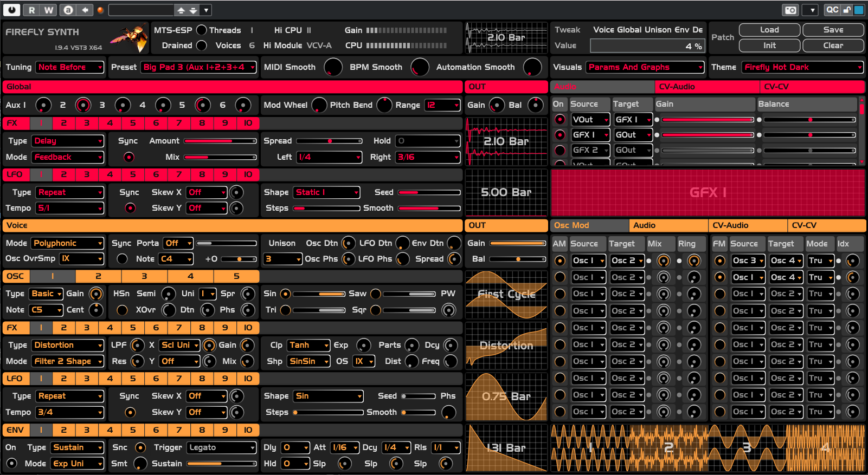Open the Preset dropdown Big Pad 3

coord(198,67)
